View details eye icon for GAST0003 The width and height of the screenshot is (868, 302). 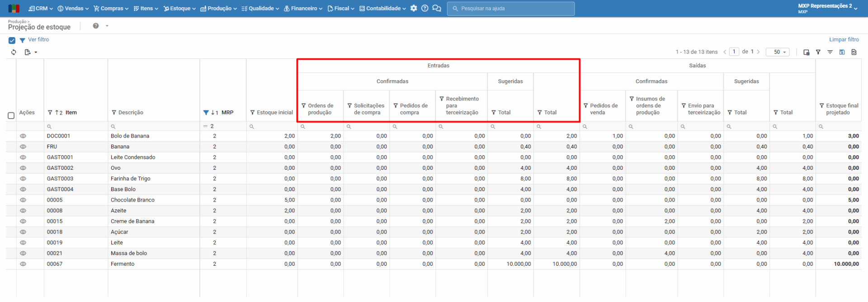pos(23,178)
